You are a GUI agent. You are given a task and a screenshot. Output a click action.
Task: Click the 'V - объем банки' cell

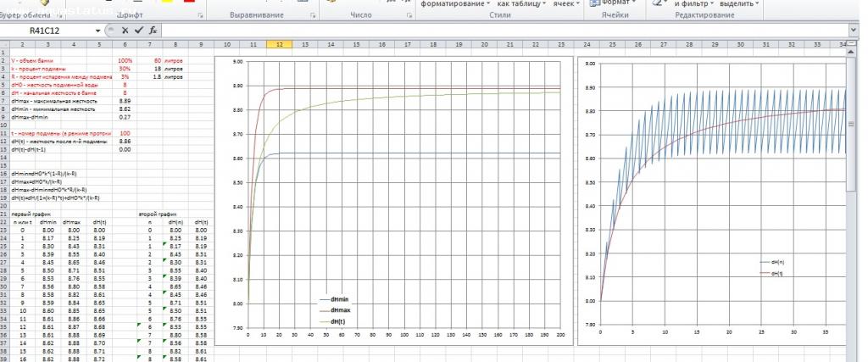click(33, 60)
